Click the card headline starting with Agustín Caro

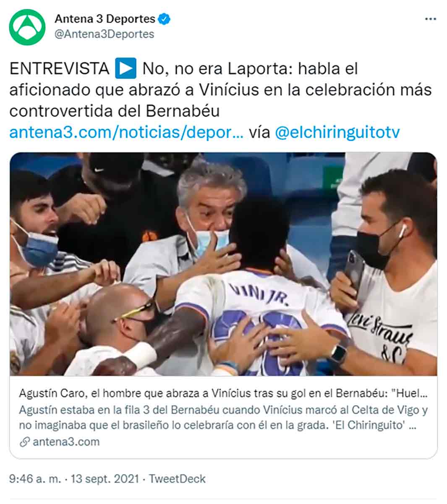click(x=223, y=394)
